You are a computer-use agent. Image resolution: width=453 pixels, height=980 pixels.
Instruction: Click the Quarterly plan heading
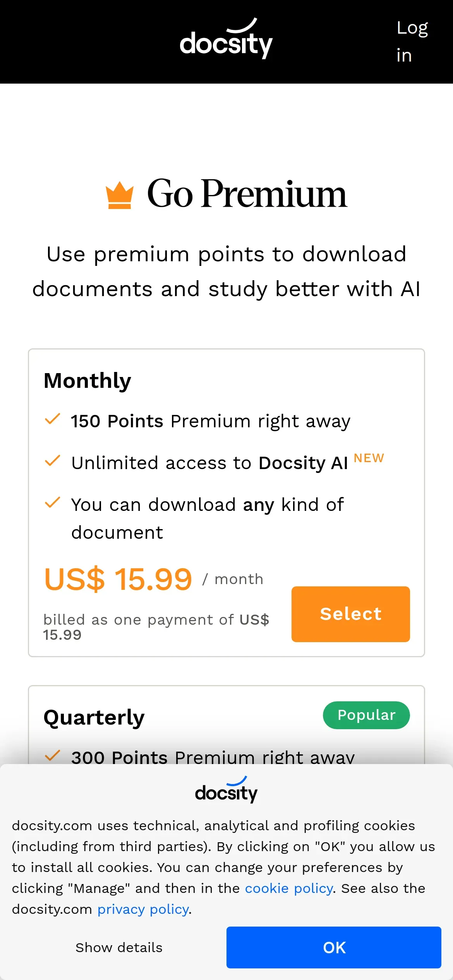pyautogui.click(x=94, y=718)
